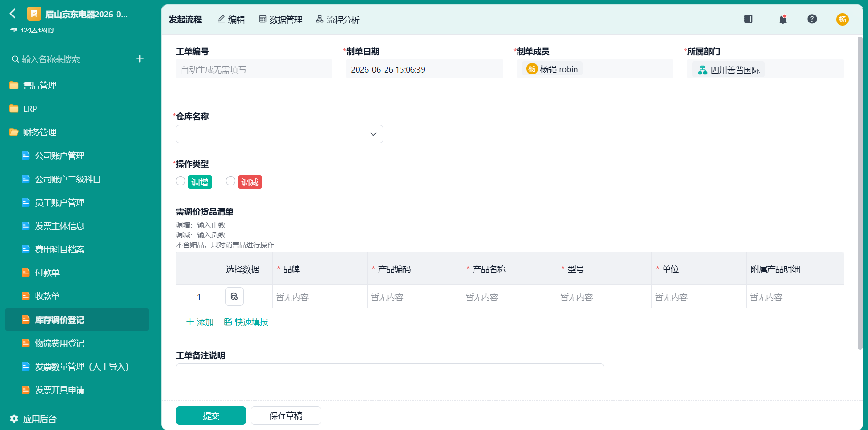Click the 输入名称来搜索 search box
Screen dimensions: 868x430
click(70, 59)
